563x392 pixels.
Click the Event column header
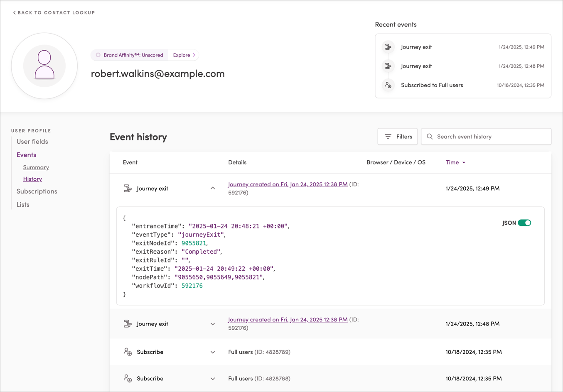point(130,162)
